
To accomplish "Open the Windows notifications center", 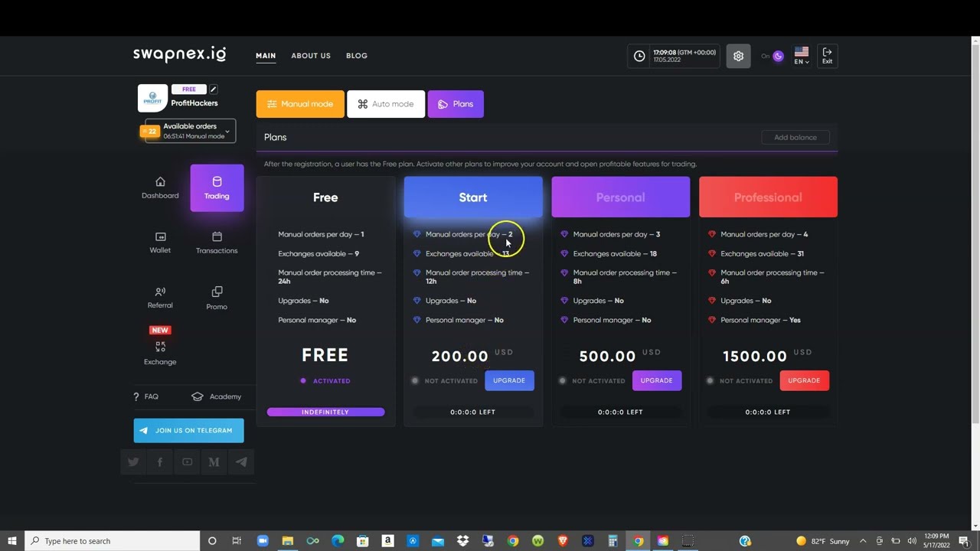I will pyautogui.click(x=964, y=541).
